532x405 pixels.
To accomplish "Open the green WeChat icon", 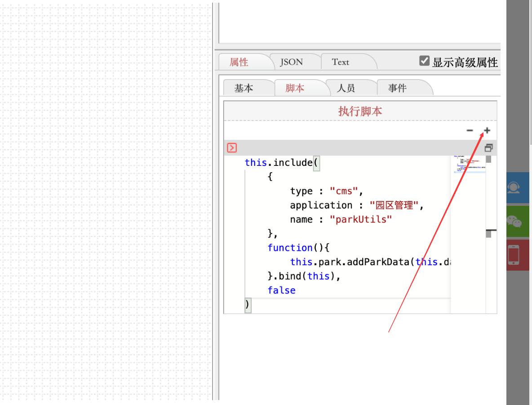I will tap(514, 221).
